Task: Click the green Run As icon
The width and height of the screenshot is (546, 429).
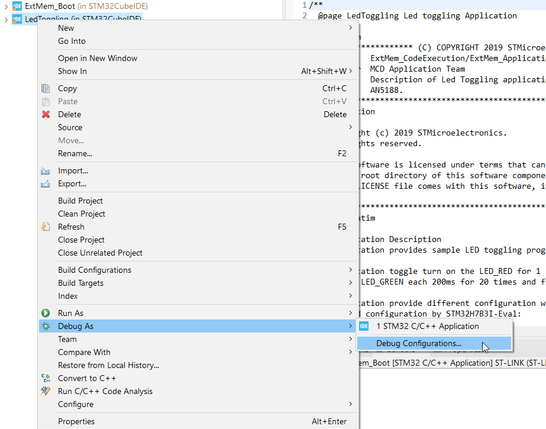Action: point(46,313)
